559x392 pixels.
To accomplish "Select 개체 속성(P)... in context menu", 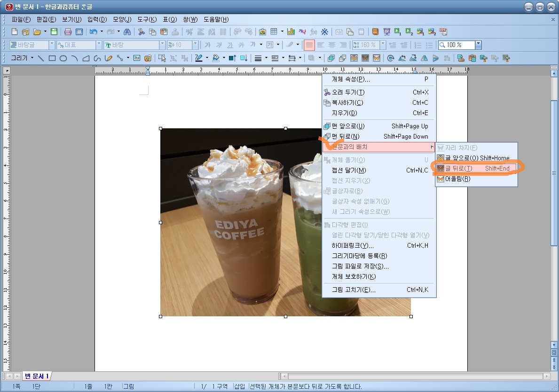I will click(379, 79).
